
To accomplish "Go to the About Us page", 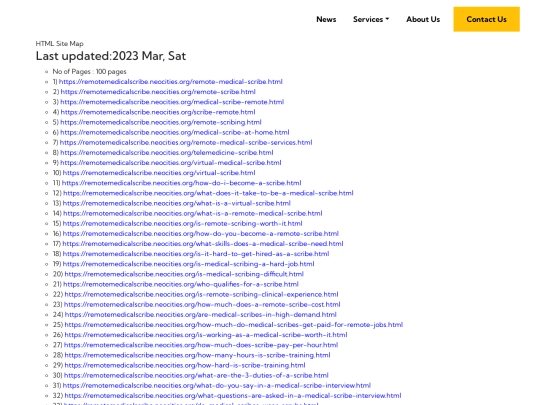I will (x=423, y=19).
